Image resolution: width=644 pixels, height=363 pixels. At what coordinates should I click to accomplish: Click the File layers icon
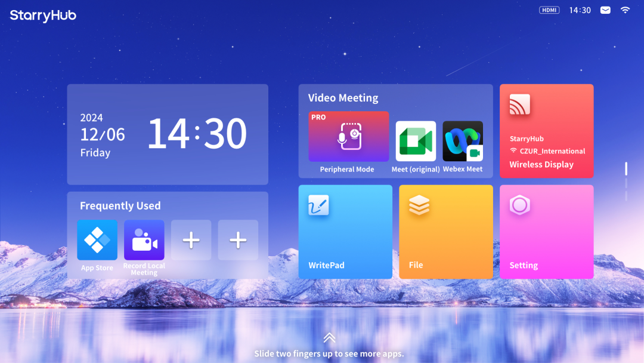[x=419, y=205]
